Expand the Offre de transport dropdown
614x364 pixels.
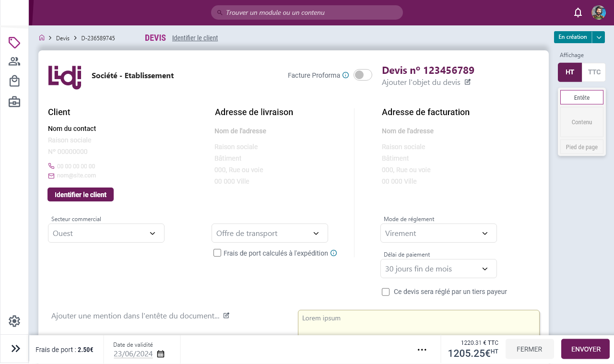[270, 233]
